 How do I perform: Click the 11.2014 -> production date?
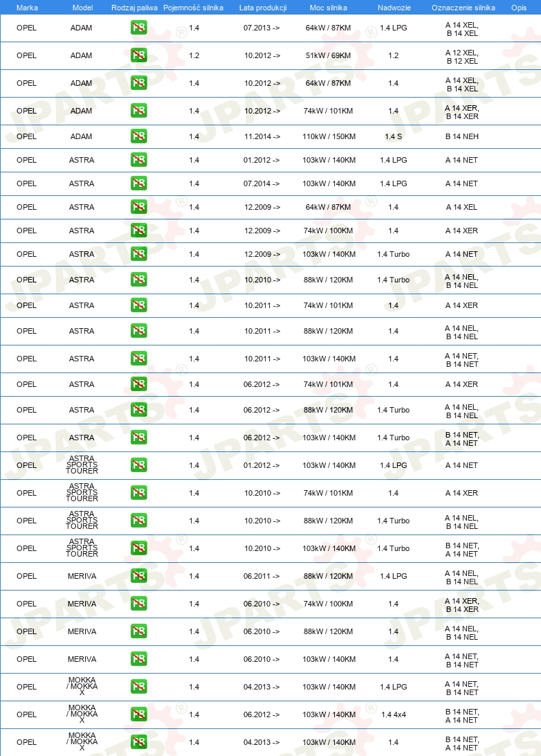pyautogui.click(x=262, y=136)
